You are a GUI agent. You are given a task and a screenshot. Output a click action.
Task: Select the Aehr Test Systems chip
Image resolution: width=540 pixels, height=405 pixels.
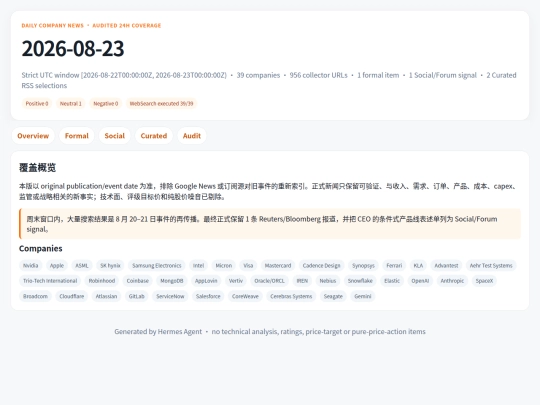click(x=491, y=266)
